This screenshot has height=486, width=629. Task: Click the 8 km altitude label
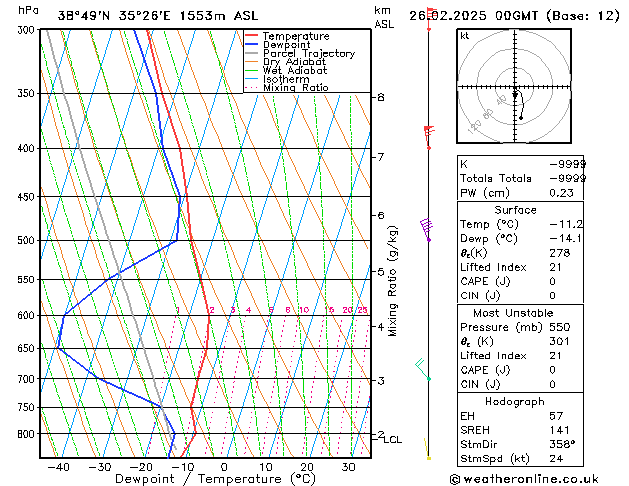tap(381, 97)
